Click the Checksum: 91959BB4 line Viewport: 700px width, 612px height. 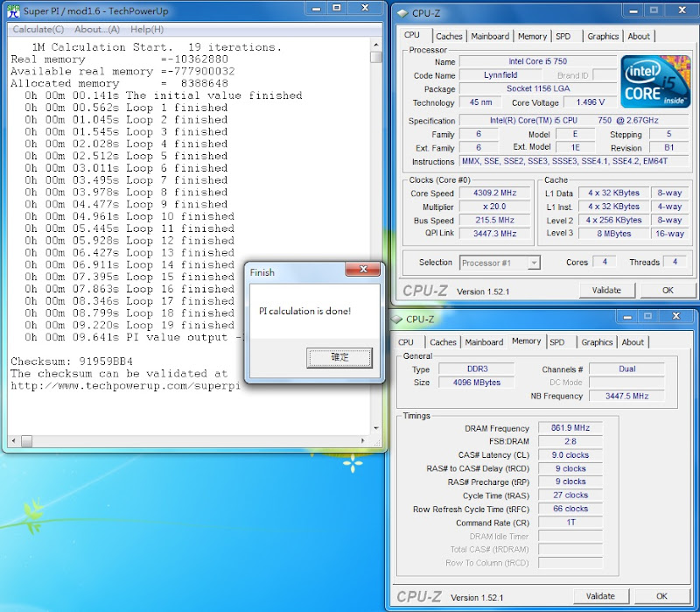(x=72, y=361)
